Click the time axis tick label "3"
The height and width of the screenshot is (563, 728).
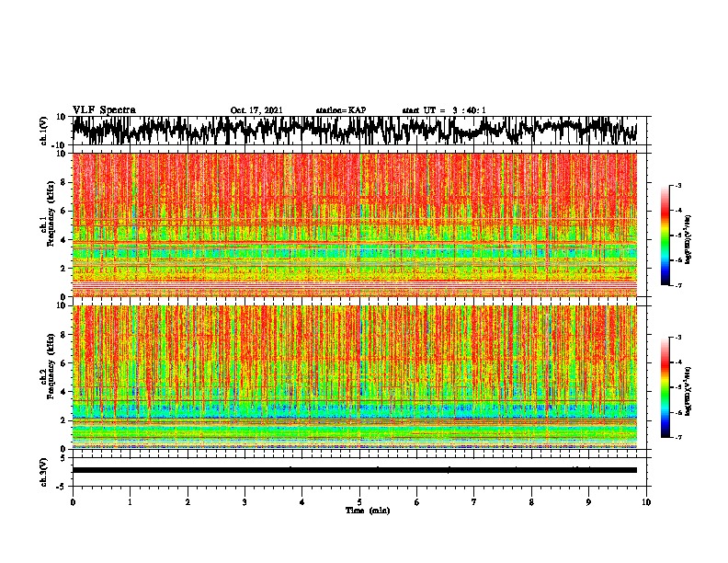click(x=245, y=502)
